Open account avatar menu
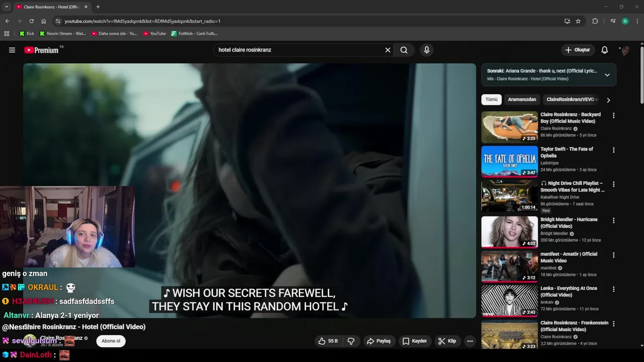 click(624, 50)
